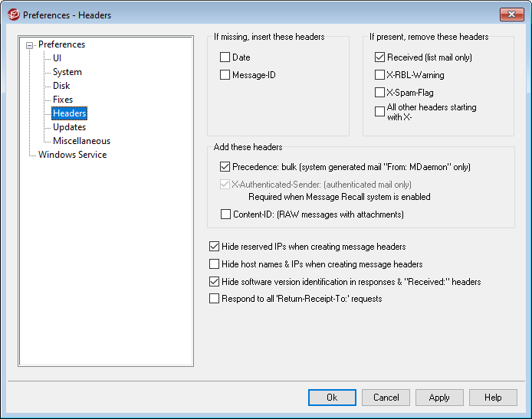Screen dimensions: 532x419
Task: Open Help for this dialog
Action: 493,398
